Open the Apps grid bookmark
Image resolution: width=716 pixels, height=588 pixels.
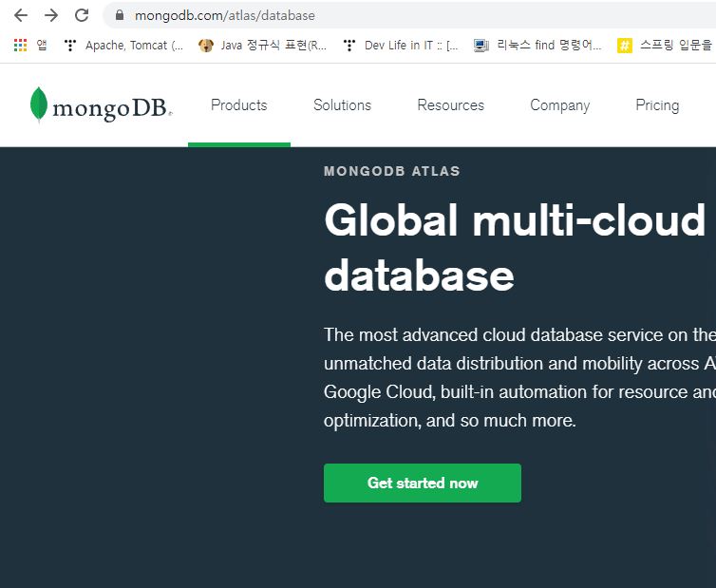(30, 45)
